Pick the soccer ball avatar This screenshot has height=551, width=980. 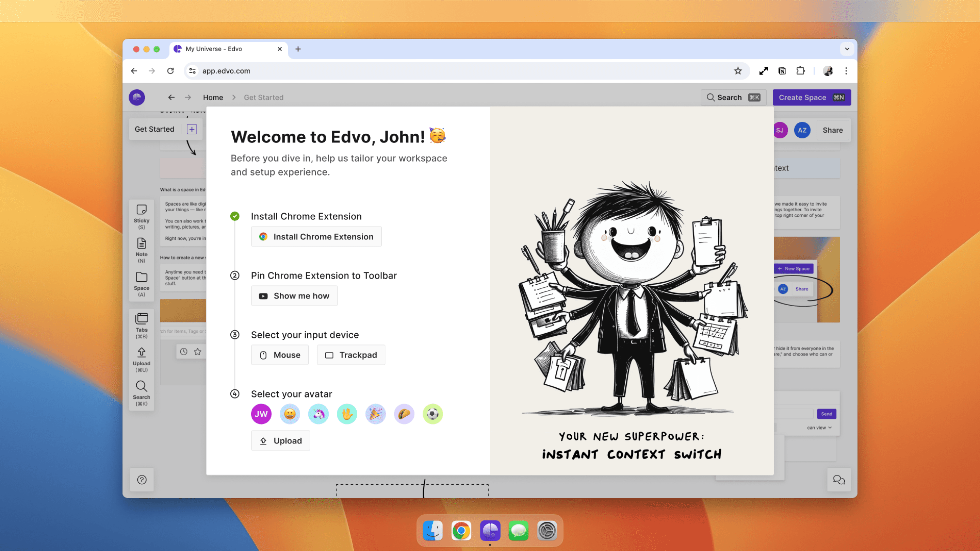point(432,414)
